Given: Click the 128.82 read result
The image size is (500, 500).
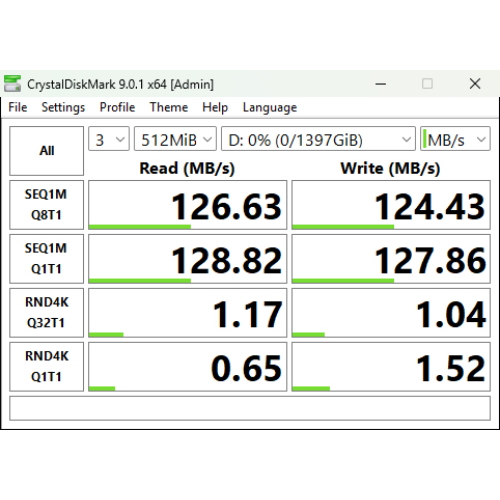Looking at the screenshot, I should (x=188, y=259).
